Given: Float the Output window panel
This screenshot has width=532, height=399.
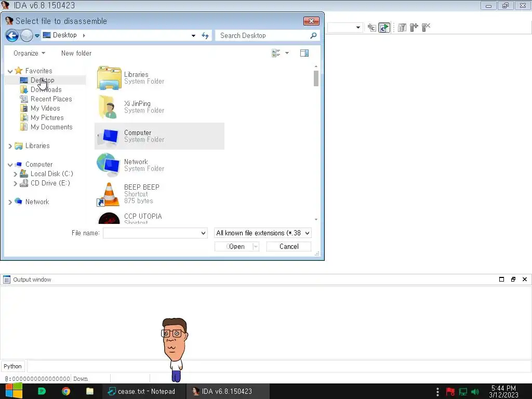Looking at the screenshot, I should click(513, 279).
